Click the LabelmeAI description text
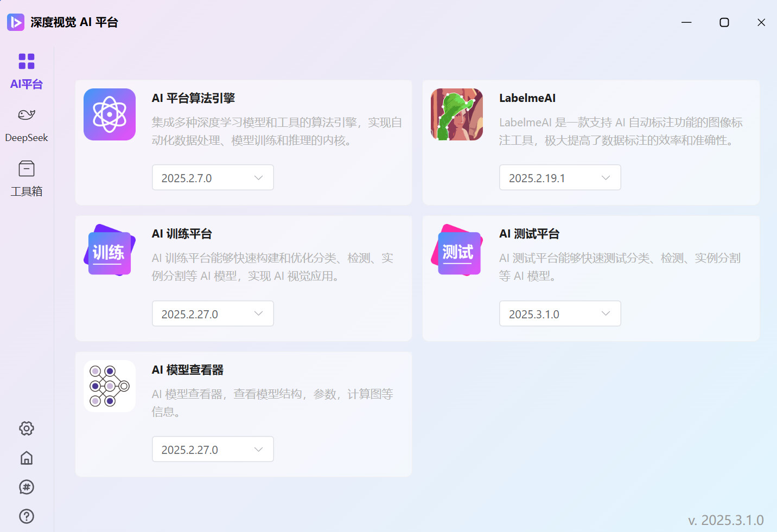 tap(621, 131)
